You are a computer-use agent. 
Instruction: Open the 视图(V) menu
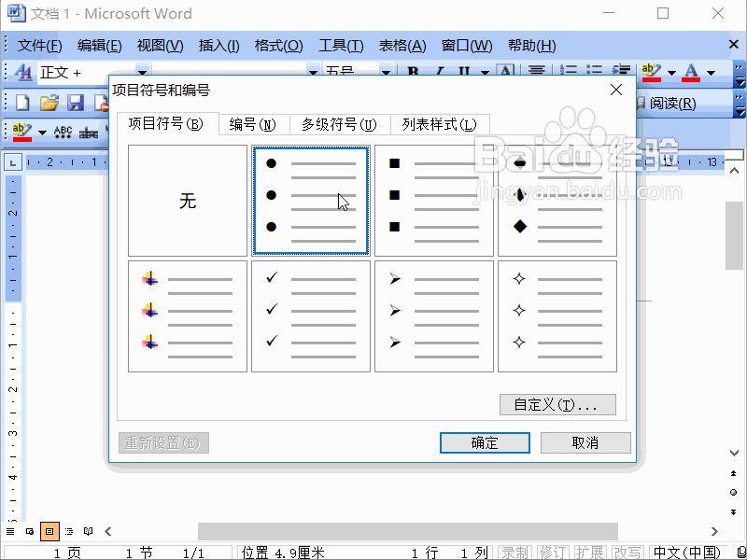(160, 46)
